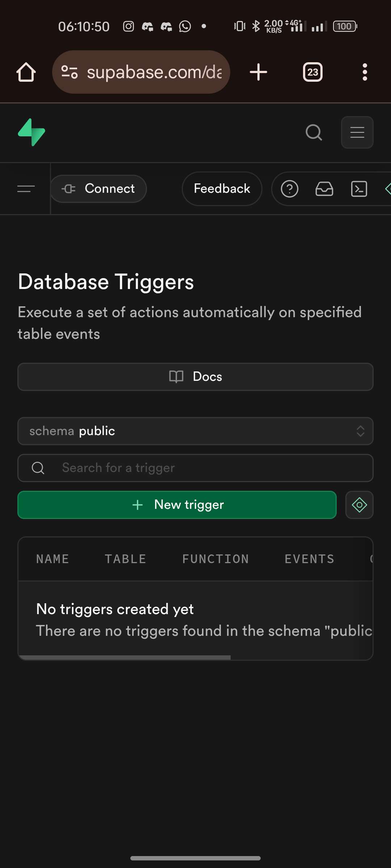Open the inline SQL editor icon
Viewport: 391px width, 868px height.
(359, 189)
